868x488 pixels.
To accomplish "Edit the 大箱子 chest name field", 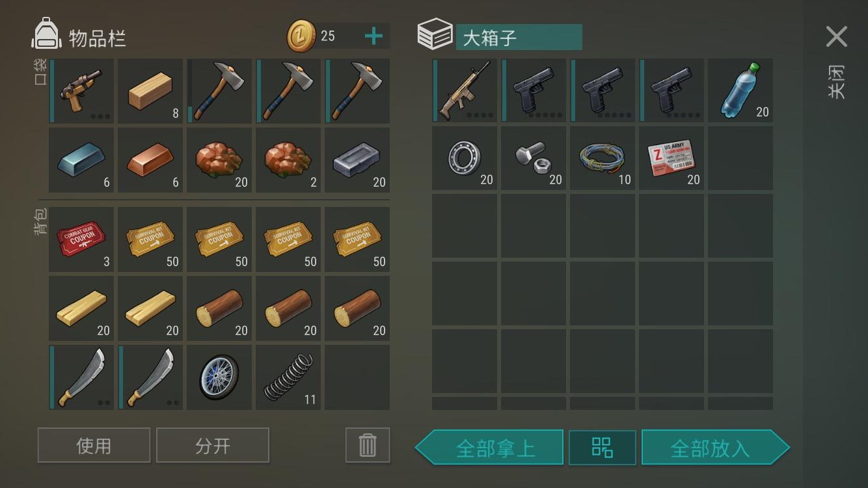I will pyautogui.click(x=519, y=37).
